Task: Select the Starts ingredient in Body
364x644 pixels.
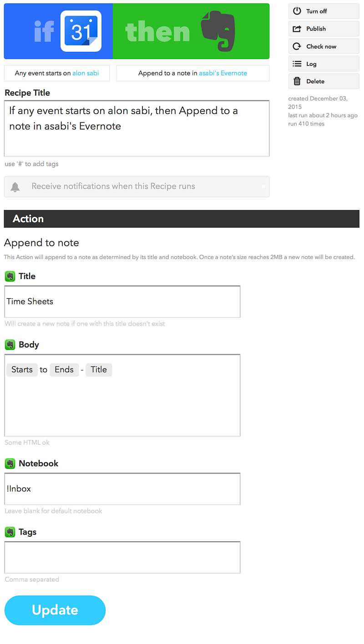Action: pos(22,369)
